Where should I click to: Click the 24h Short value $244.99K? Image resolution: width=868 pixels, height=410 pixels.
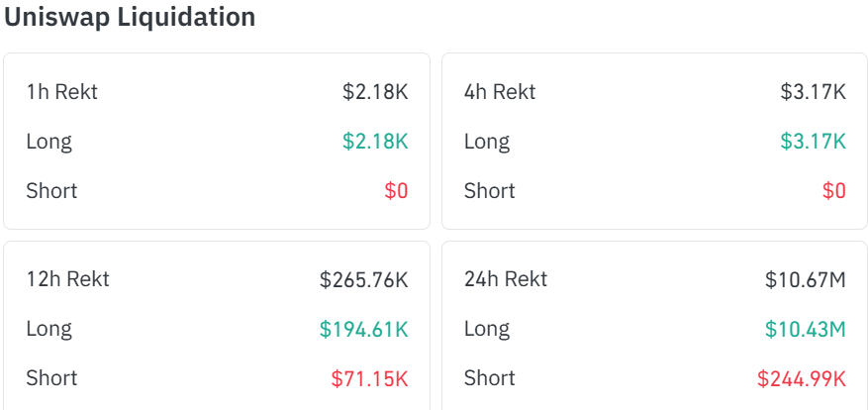802,378
